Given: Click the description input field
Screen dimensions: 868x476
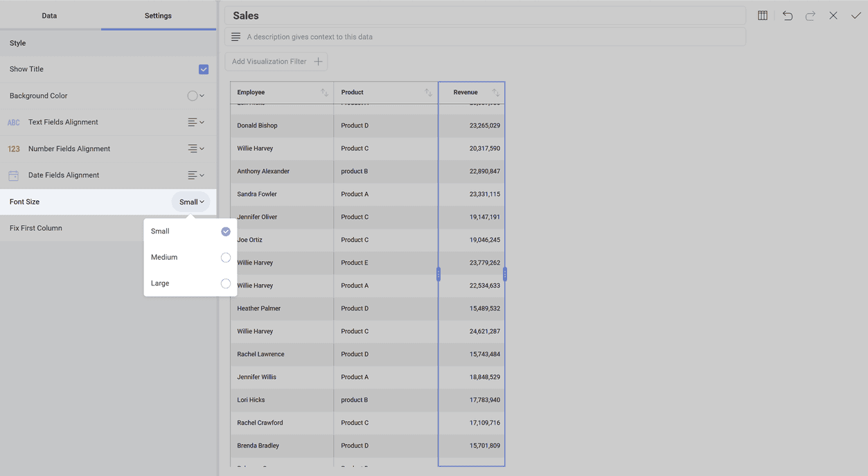Looking at the screenshot, I should coord(486,37).
